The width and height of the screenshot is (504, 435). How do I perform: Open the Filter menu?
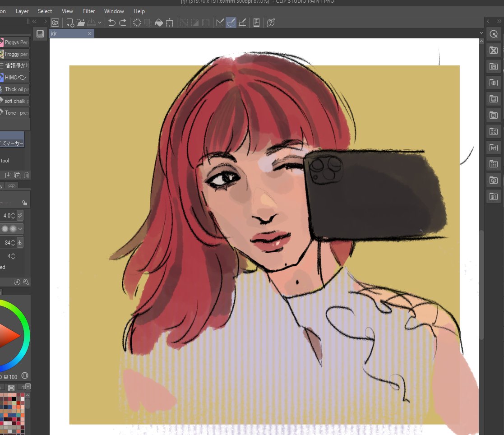[x=89, y=11]
